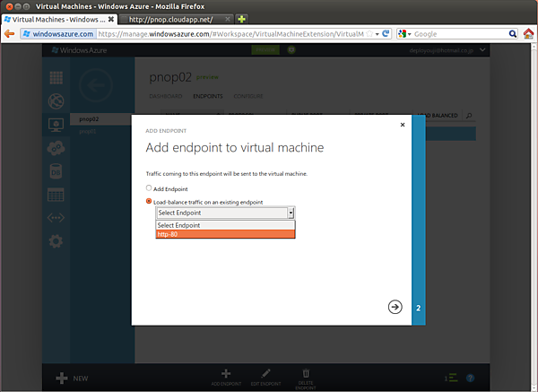Switch to the DASHBOARD tab
538x392 pixels.
point(166,96)
